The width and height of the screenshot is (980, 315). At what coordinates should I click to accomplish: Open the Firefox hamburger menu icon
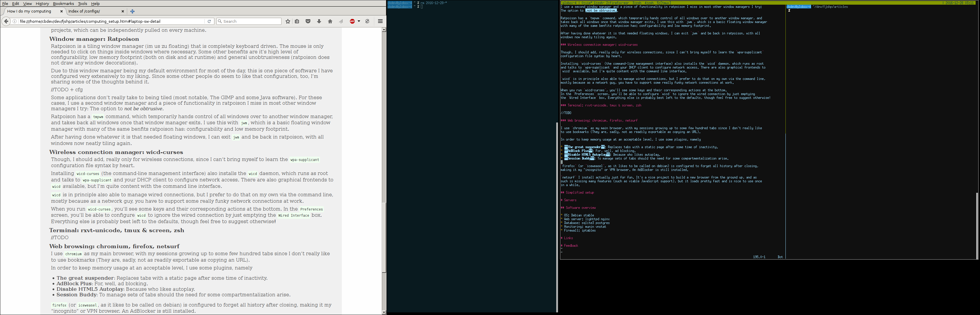click(380, 21)
